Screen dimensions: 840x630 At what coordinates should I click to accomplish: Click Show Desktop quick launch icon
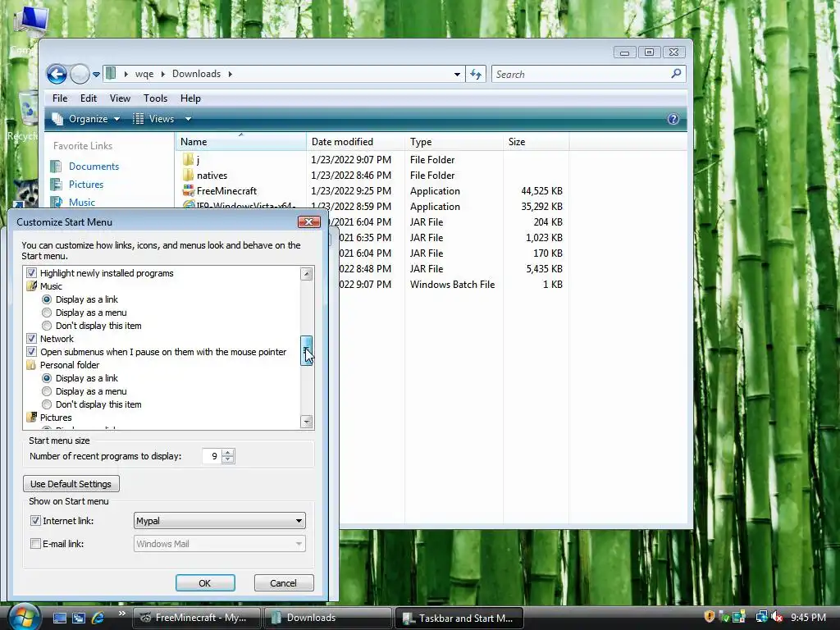(x=59, y=618)
